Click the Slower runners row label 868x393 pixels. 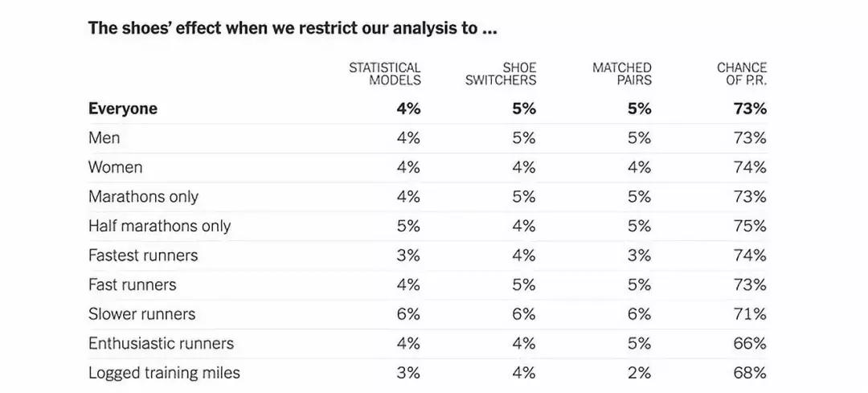pyautogui.click(x=141, y=314)
